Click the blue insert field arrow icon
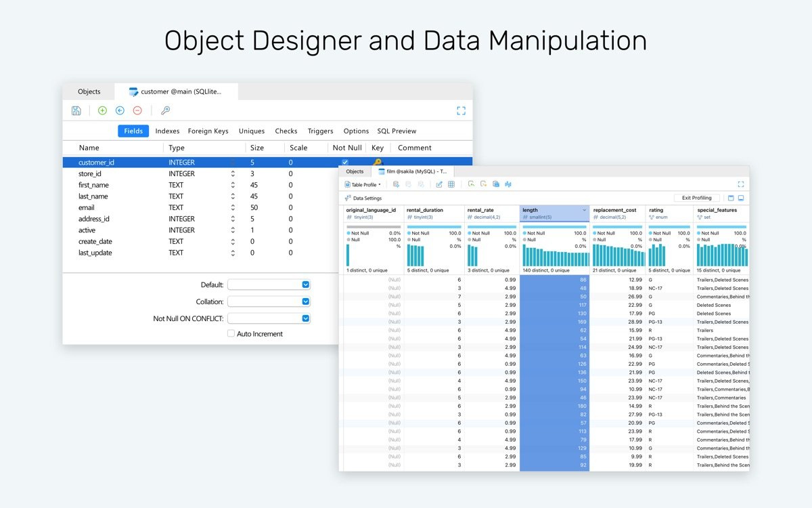The height and width of the screenshot is (508, 812). (x=120, y=110)
